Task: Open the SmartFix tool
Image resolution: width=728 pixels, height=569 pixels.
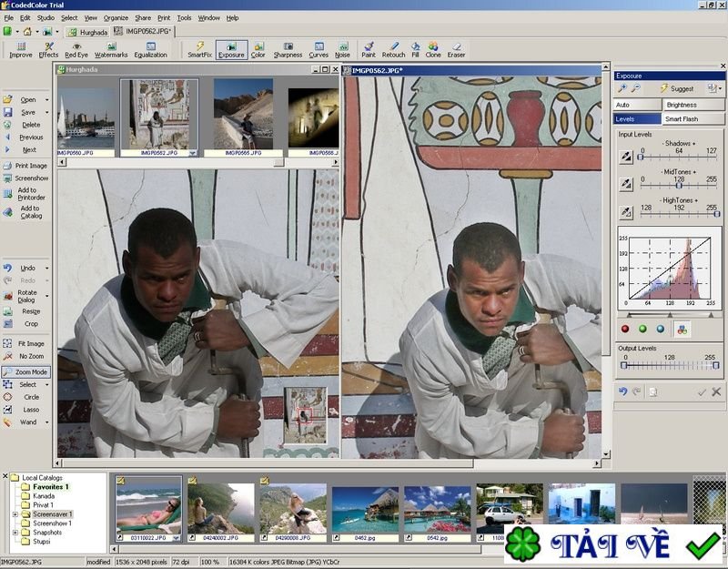Action: click(200, 49)
